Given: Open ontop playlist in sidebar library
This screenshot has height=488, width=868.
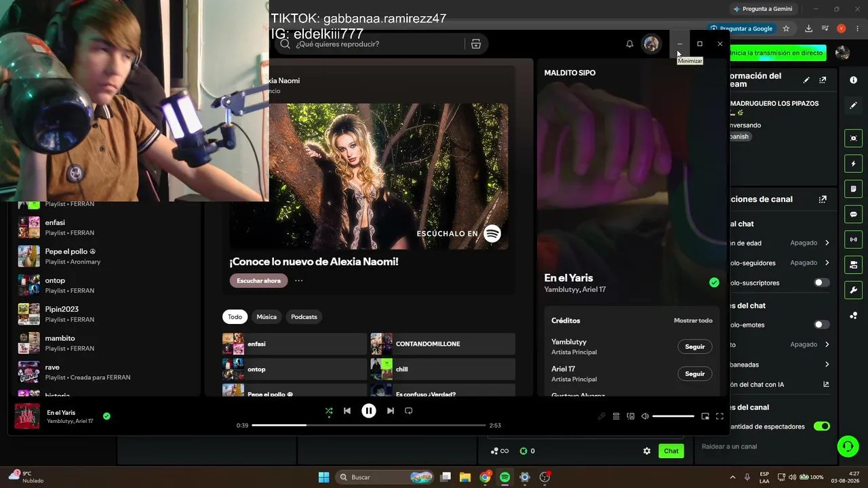Looking at the screenshot, I should pos(105,285).
